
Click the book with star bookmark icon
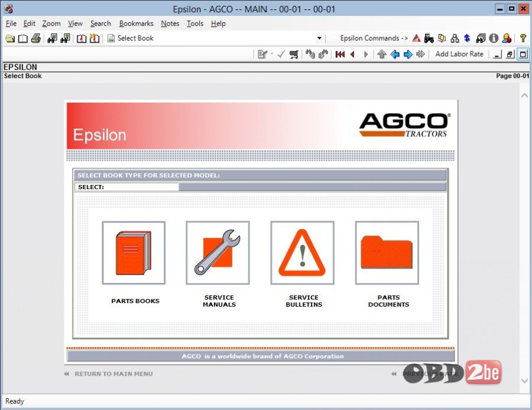point(95,38)
